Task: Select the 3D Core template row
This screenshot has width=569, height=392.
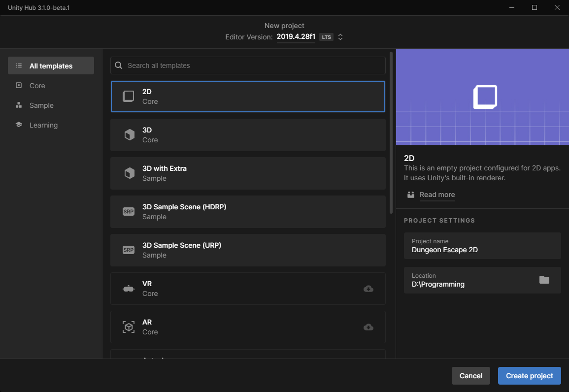Action: [248, 135]
